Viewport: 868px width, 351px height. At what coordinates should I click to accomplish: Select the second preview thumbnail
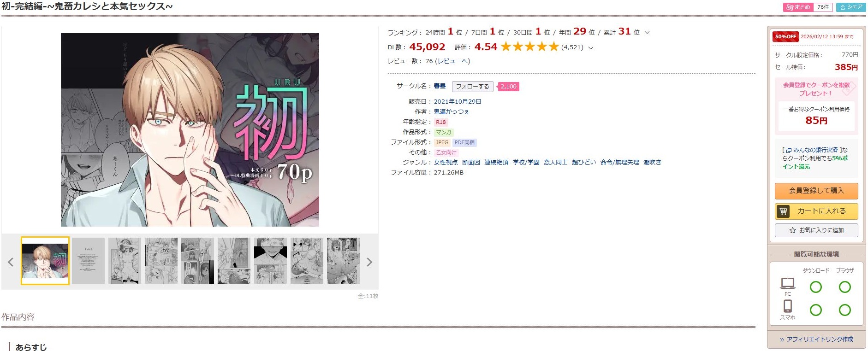point(89,261)
